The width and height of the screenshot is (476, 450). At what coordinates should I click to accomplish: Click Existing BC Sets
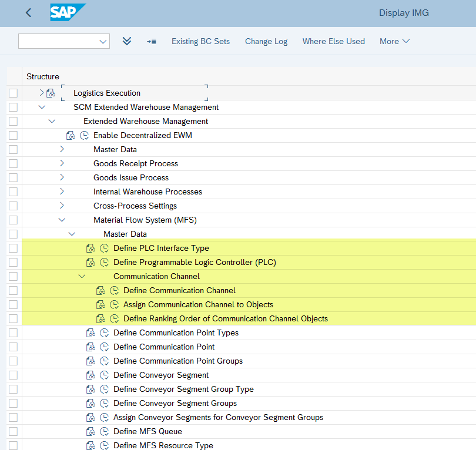point(200,41)
